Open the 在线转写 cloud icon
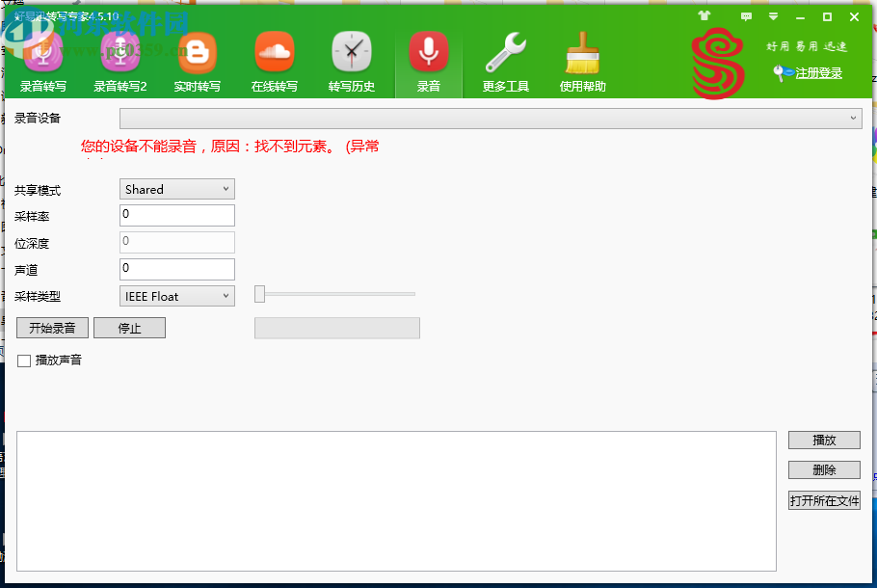This screenshot has width=877, height=588. coord(274,63)
